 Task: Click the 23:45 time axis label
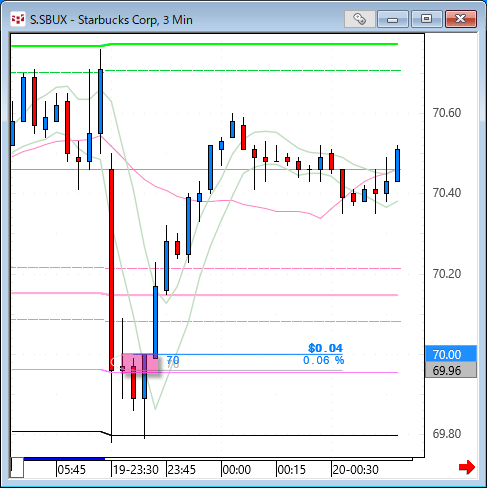[181, 470]
